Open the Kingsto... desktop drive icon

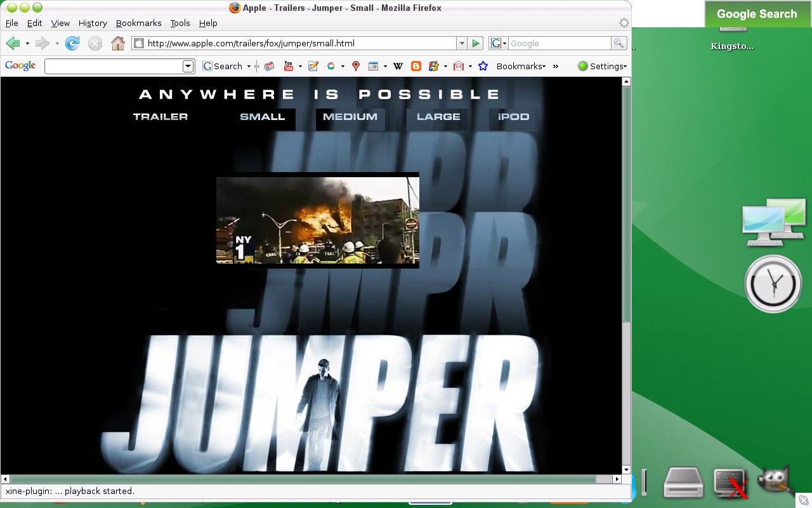click(x=732, y=38)
